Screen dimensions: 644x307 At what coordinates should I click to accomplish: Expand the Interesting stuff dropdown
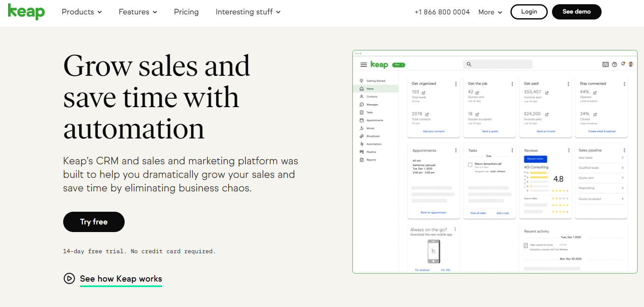point(248,12)
